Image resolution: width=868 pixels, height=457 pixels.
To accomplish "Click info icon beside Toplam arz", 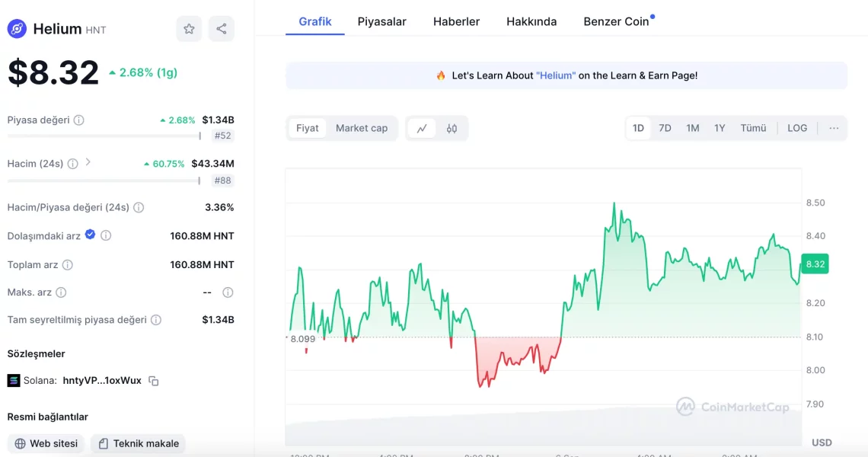I will [68, 265].
